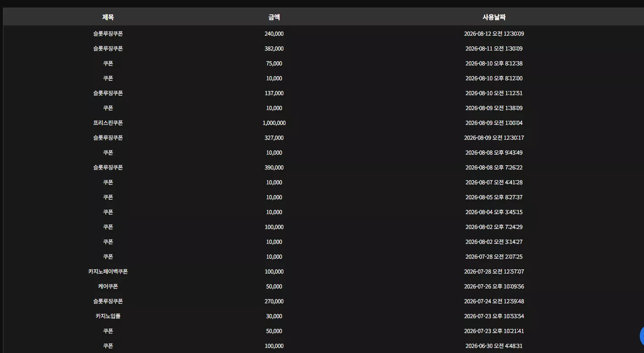The width and height of the screenshot is (644, 353).
Task: Click the 327,000 amount cell
Action: pyautogui.click(x=274, y=138)
